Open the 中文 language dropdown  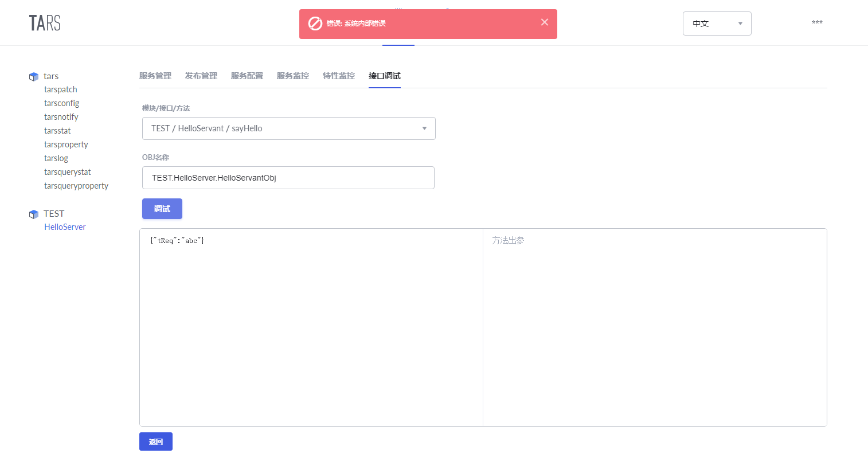[717, 24]
